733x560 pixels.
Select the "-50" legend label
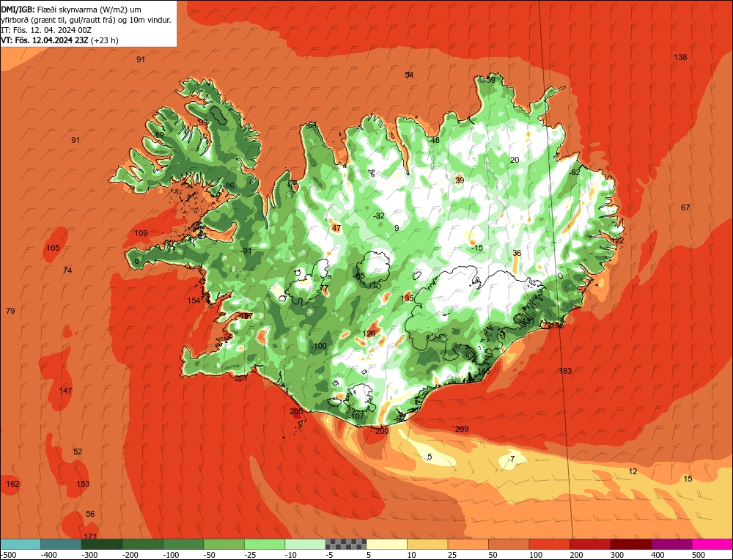pyautogui.click(x=210, y=555)
